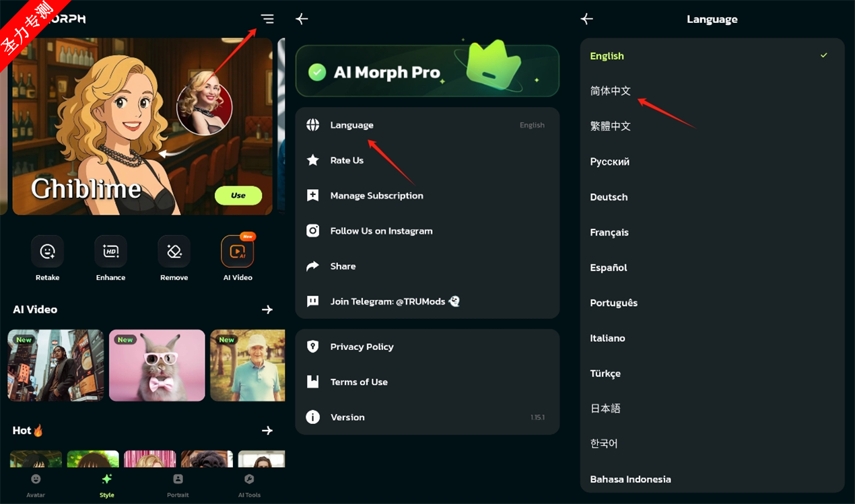This screenshot has height=504, width=855.
Task: Expand the Hot section arrow
Action: (267, 431)
